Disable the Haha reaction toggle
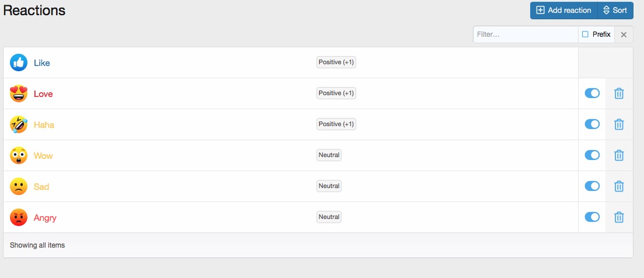The width and height of the screenshot is (644, 278). tap(592, 124)
